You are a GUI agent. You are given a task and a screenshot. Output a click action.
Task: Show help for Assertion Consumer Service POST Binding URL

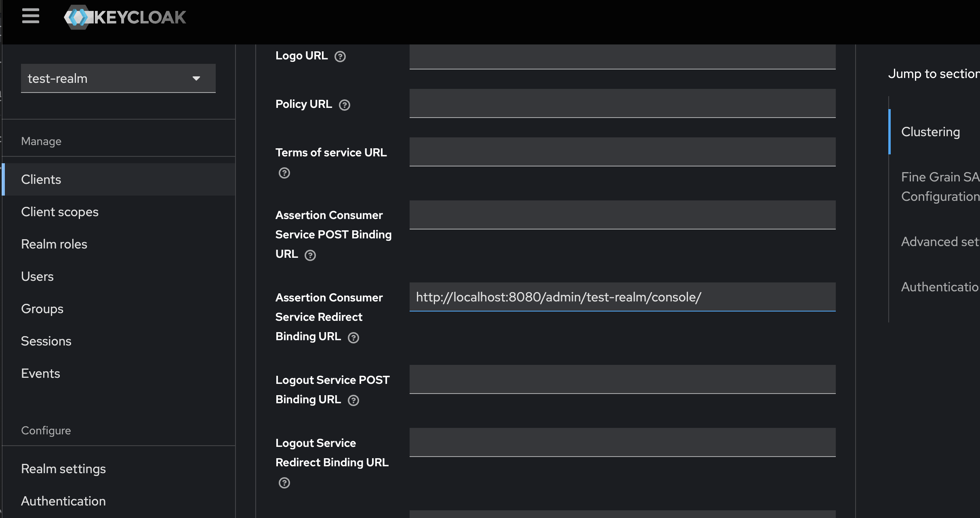coord(310,255)
